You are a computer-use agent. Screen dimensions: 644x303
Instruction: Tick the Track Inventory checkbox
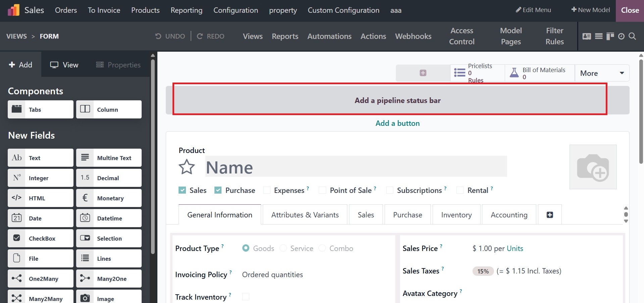click(x=246, y=297)
